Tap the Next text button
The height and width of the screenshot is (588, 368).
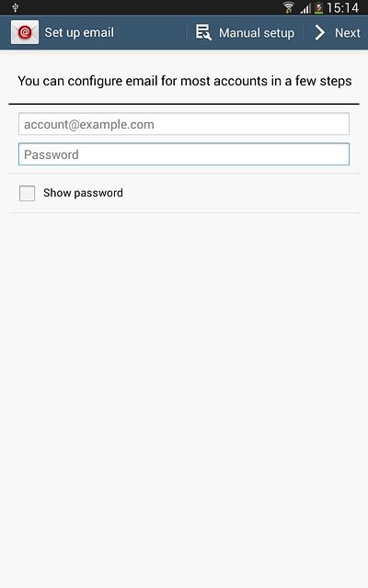348,33
